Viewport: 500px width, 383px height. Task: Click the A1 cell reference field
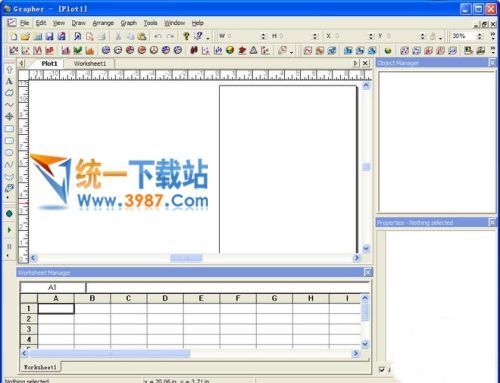(x=53, y=287)
